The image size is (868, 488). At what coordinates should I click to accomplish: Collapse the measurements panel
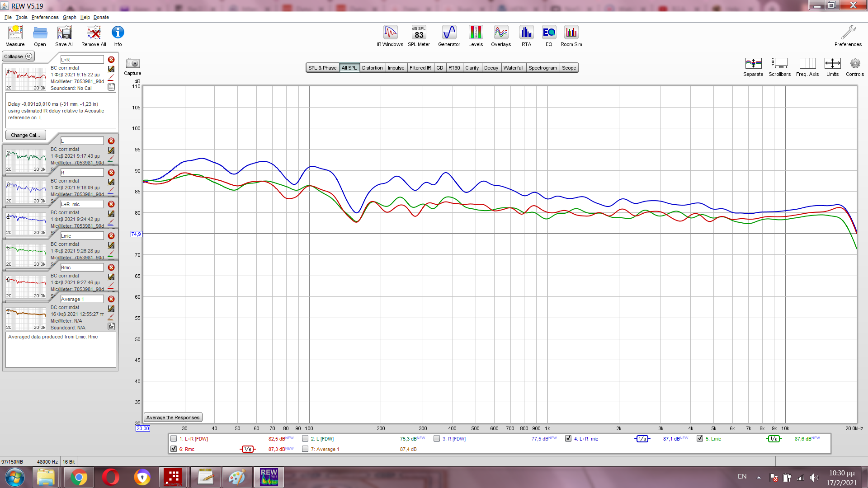[x=18, y=56]
